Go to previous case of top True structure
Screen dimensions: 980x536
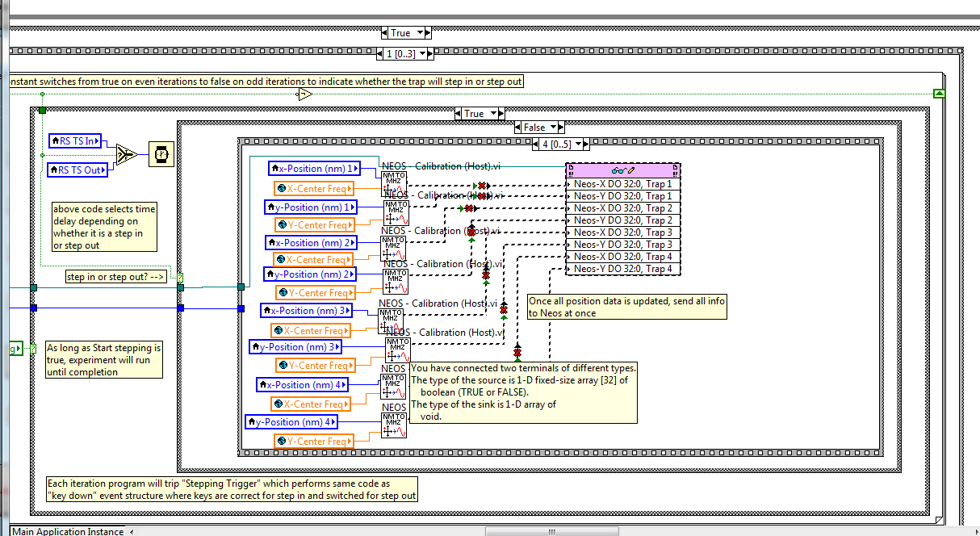(x=385, y=33)
